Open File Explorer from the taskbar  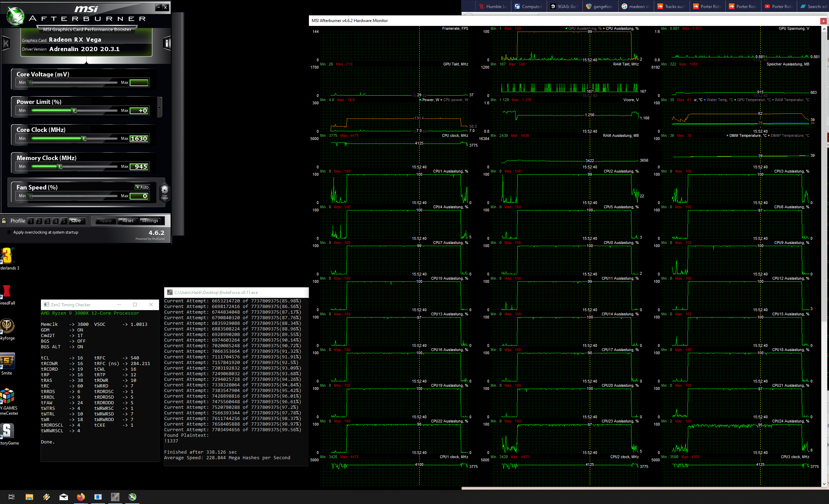coord(29,497)
